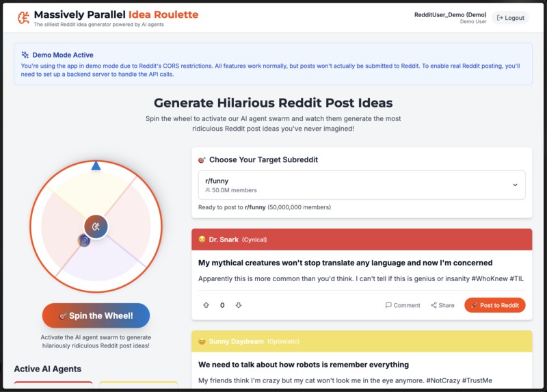Click the #NotCrazy #TrustMe post description line

pos(345,380)
